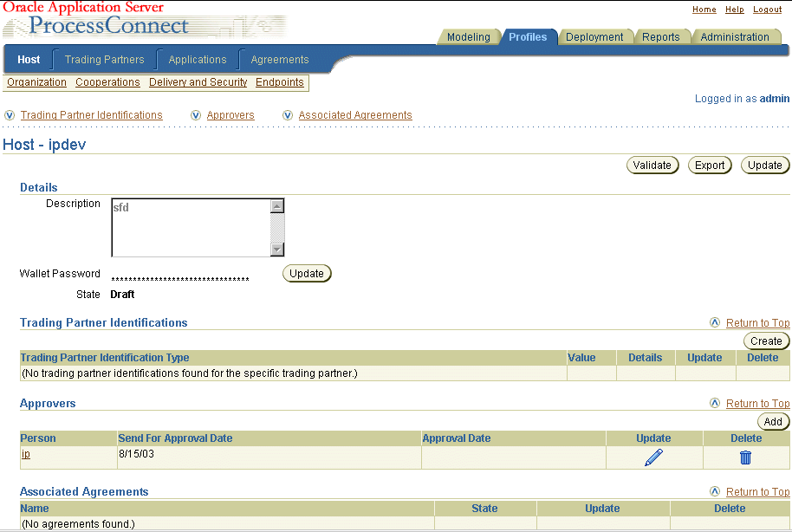792x532 pixels.
Task: Go to the Administration tab
Action: (x=735, y=37)
